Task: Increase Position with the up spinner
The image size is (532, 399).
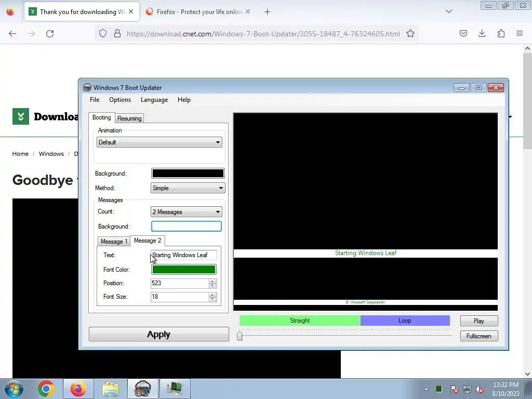Action: [212, 281]
